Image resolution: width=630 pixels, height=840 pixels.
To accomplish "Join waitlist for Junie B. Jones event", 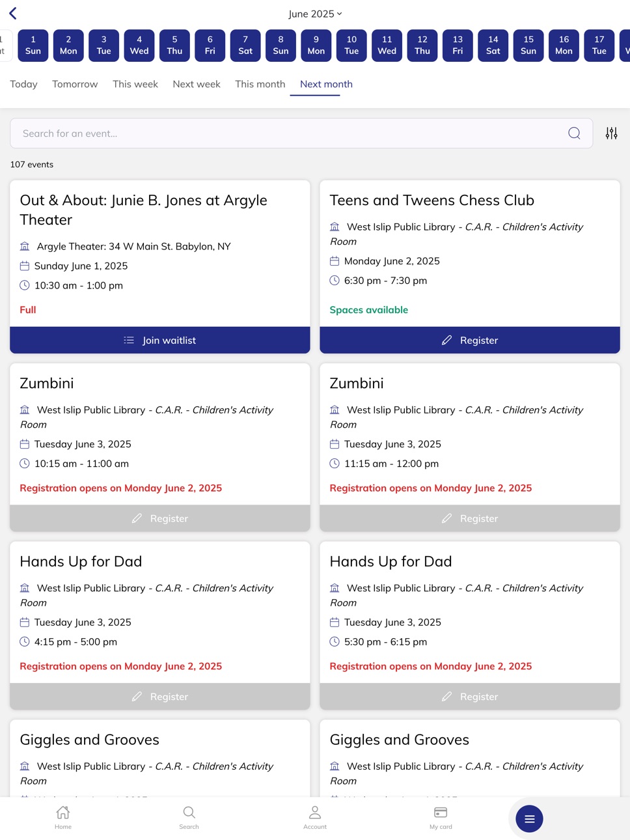I will tap(160, 340).
